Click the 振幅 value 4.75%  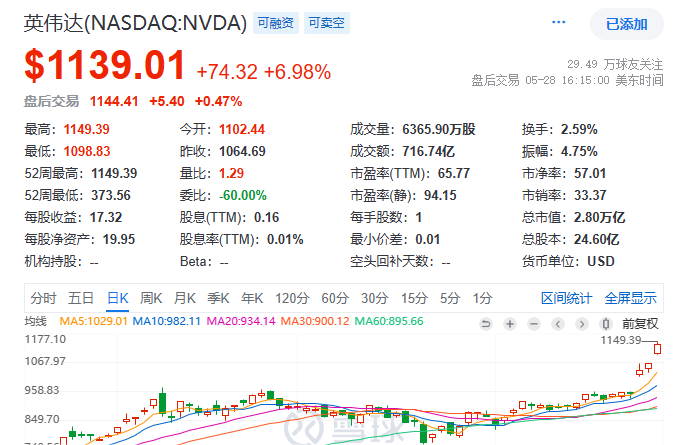pos(579,151)
